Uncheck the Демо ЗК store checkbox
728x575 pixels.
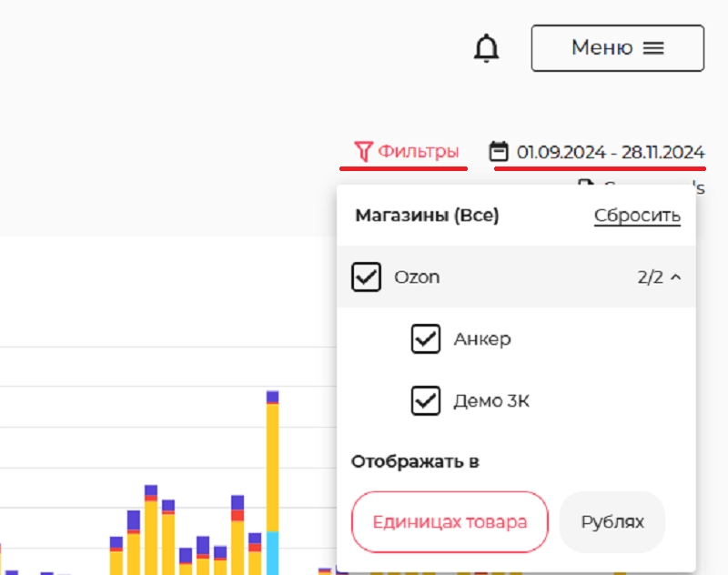click(x=426, y=400)
